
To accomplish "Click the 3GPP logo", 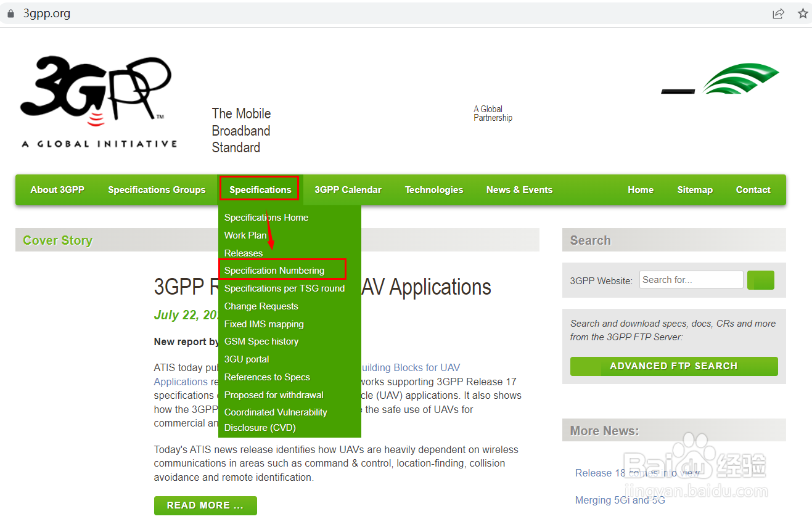I will (99, 102).
